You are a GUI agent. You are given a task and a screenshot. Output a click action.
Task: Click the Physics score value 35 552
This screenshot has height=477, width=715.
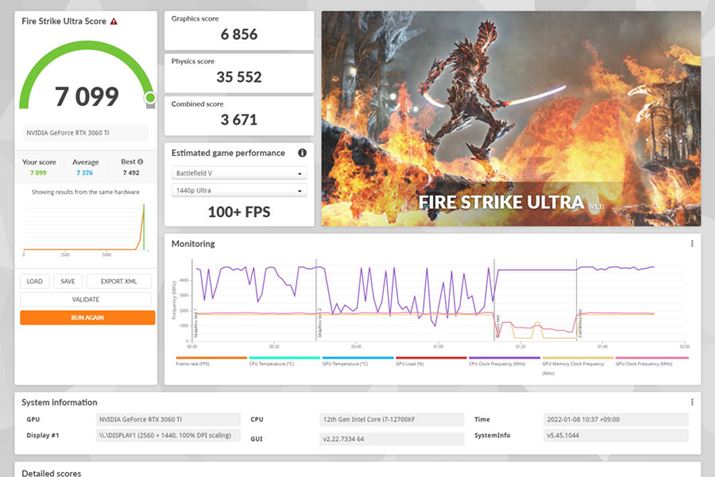click(239, 77)
